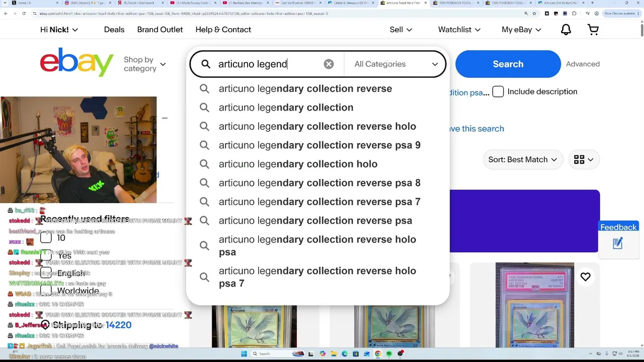Viewport: 644px width, 362px height.
Task: Change shipping ZIP code 14220
Action: pyautogui.click(x=119, y=325)
